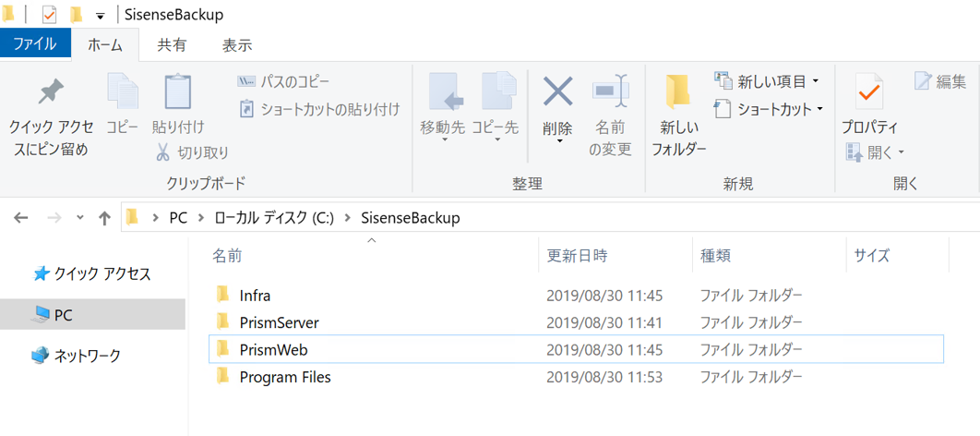
Task: Click the Edit (編集) button in the ribbon
Action: point(940,81)
